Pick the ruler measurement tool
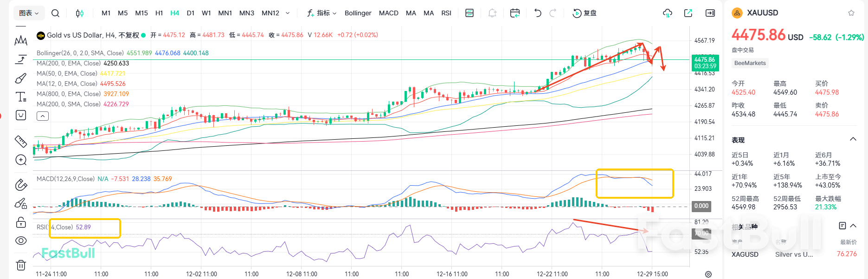The width and height of the screenshot is (868, 279). click(21, 141)
